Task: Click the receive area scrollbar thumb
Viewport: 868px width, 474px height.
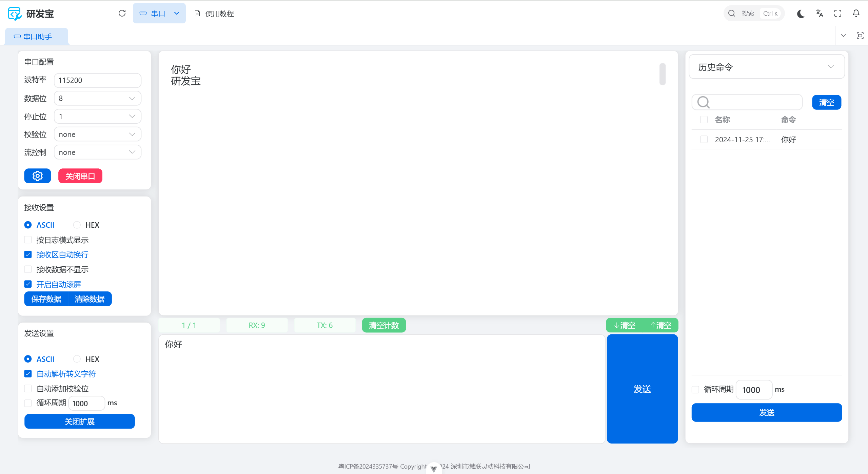Action: click(x=663, y=74)
